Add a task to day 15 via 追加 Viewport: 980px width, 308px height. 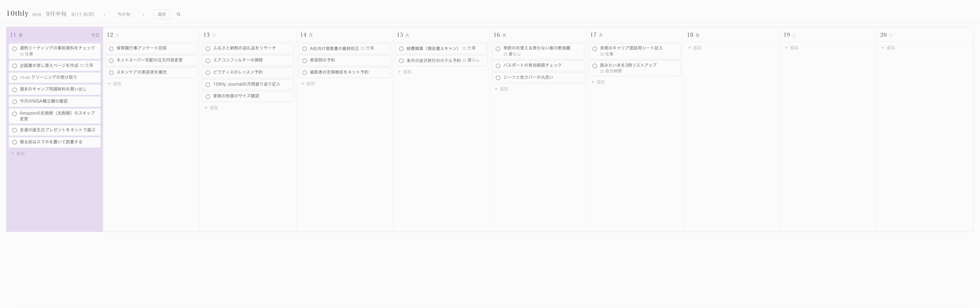click(x=404, y=72)
